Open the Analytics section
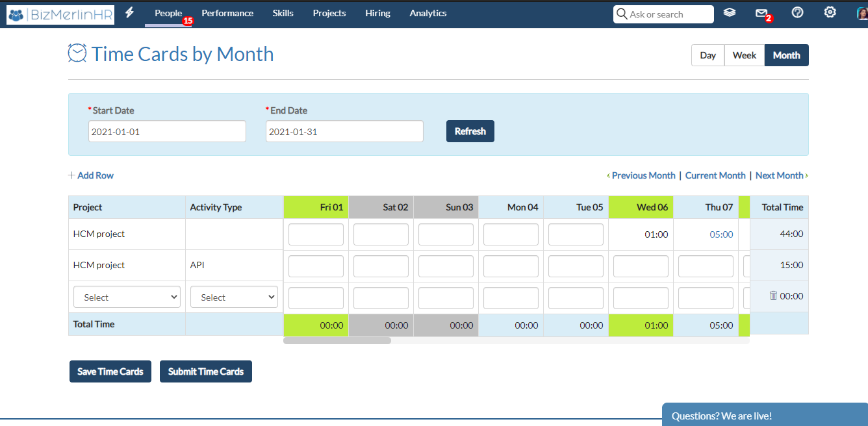This screenshot has height=426, width=868. (x=428, y=13)
